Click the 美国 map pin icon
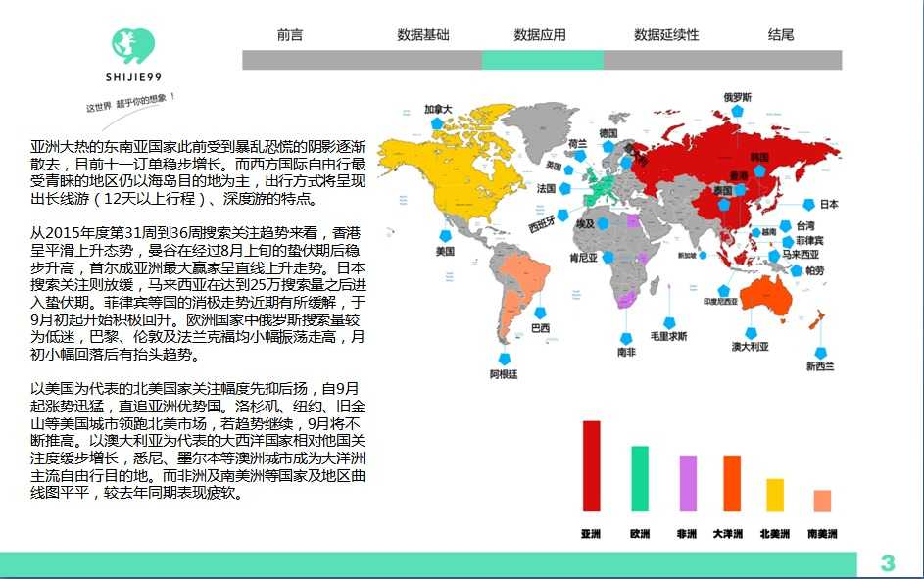924x579 pixels. tap(446, 236)
